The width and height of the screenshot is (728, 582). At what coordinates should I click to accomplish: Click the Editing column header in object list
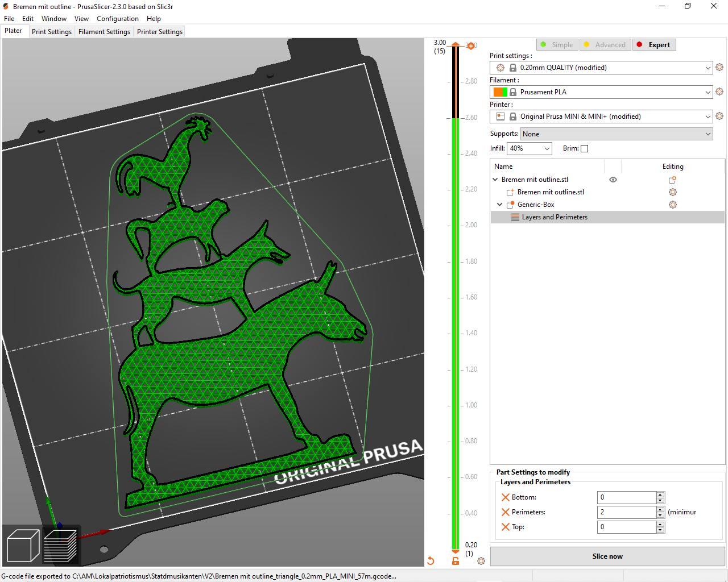pyautogui.click(x=673, y=167)
